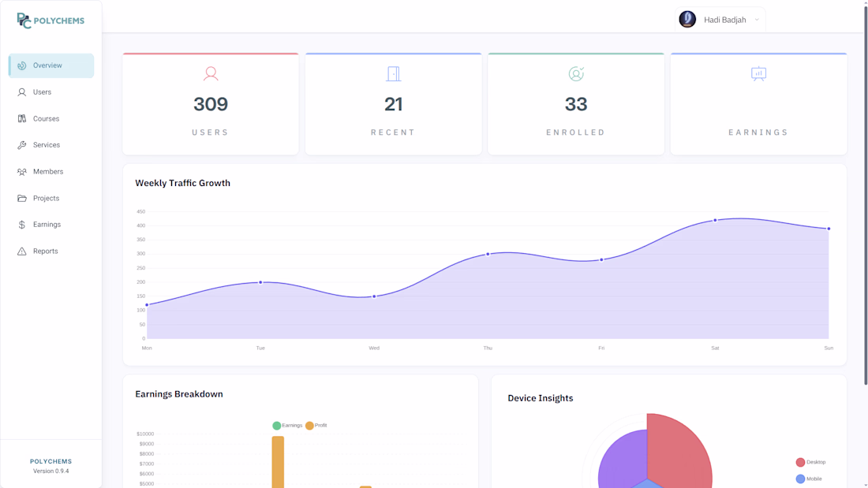Click the 309 users count

click(x=211, y=104)
